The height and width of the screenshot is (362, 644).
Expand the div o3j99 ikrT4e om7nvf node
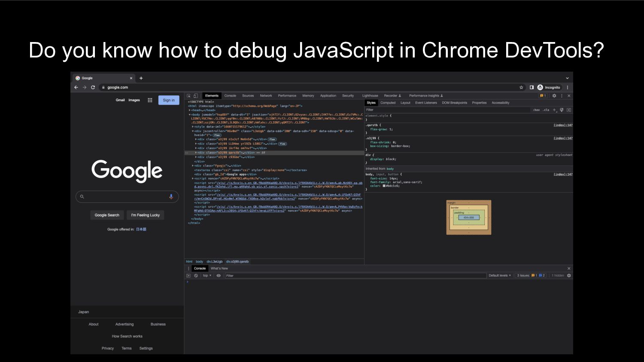click(x=196, y=148)
